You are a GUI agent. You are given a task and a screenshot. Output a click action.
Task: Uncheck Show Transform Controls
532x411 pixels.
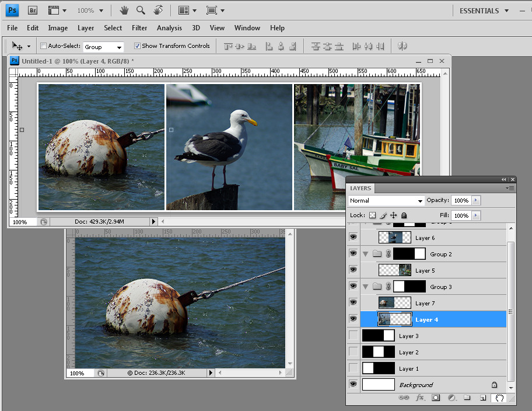[x=137, y=46]
